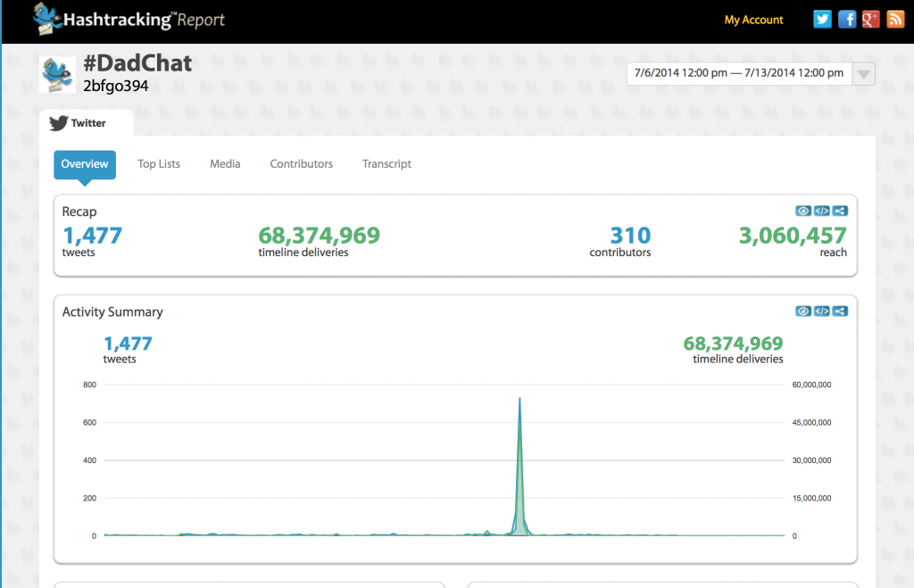Open the Google Plus icon in header
The width and height of the screenshot is (914, 588).
(x=871, y=20)
